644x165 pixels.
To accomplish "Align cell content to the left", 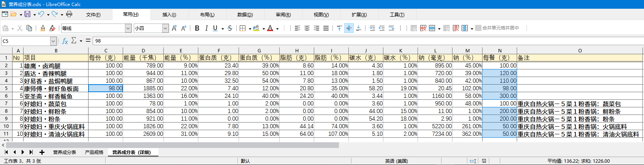I will (297, 28).
